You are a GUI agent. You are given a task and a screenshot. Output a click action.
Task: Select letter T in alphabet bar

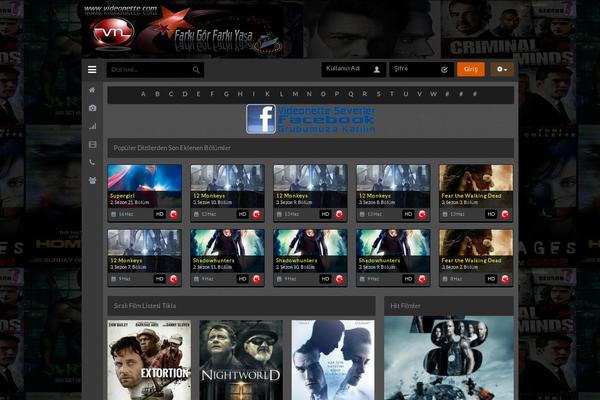click(392, 94)
